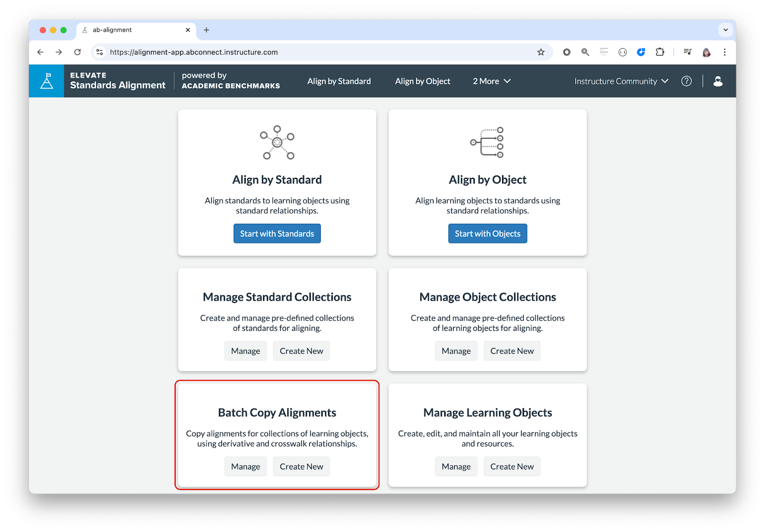
Task: Open the Chrome three-dot menu
Action: click(725, 52)
